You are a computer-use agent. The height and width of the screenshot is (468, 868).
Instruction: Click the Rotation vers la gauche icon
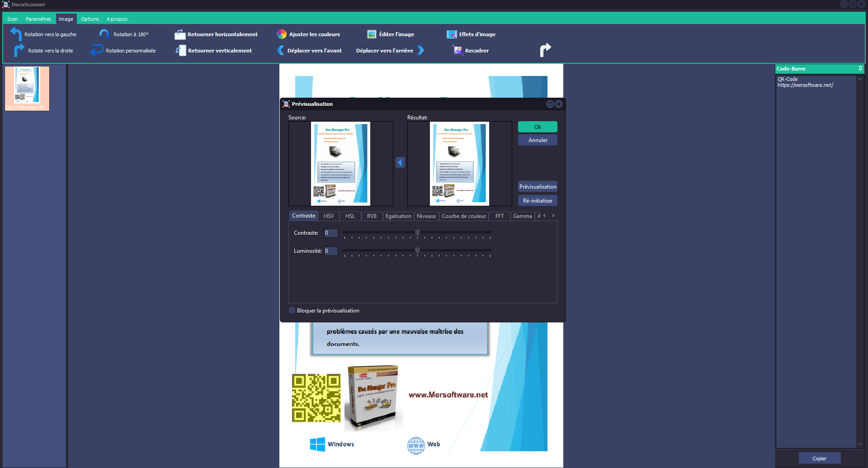pos(16,34)
